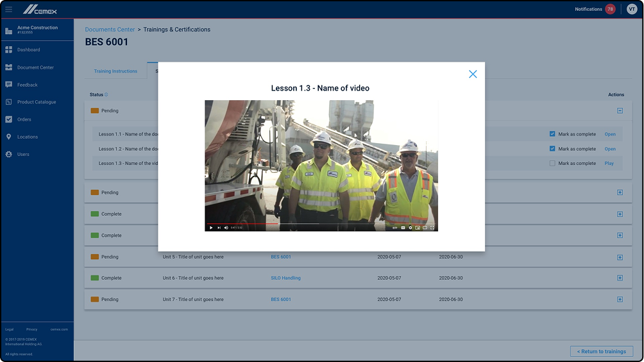Collapse the first Pending unit row
644x362 pixels.
pos(620,110)
